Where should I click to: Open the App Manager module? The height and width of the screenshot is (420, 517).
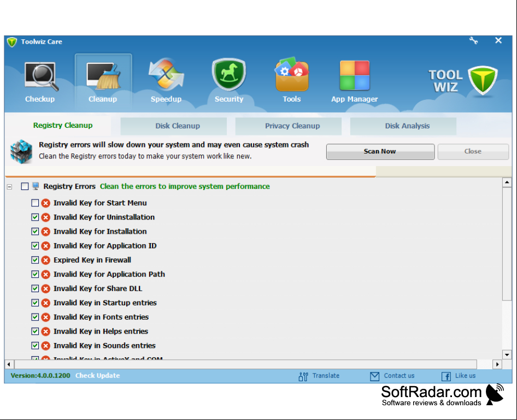click(355, 82)
